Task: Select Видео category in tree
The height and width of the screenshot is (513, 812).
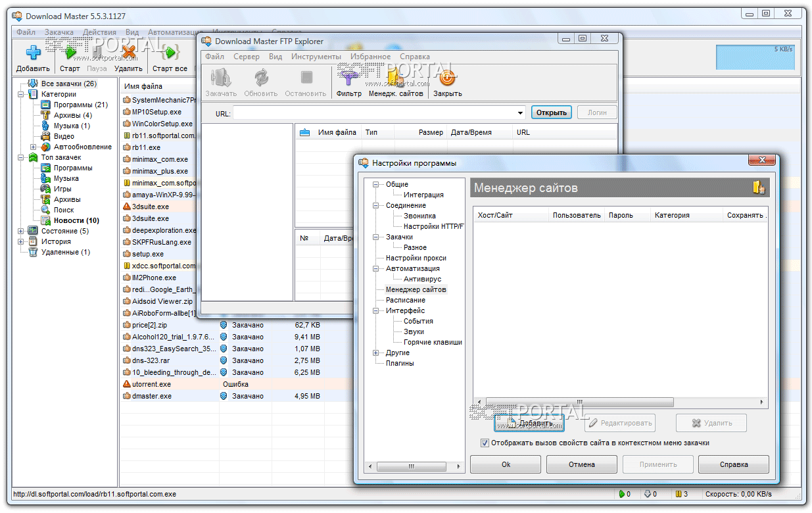Action: 64,136
